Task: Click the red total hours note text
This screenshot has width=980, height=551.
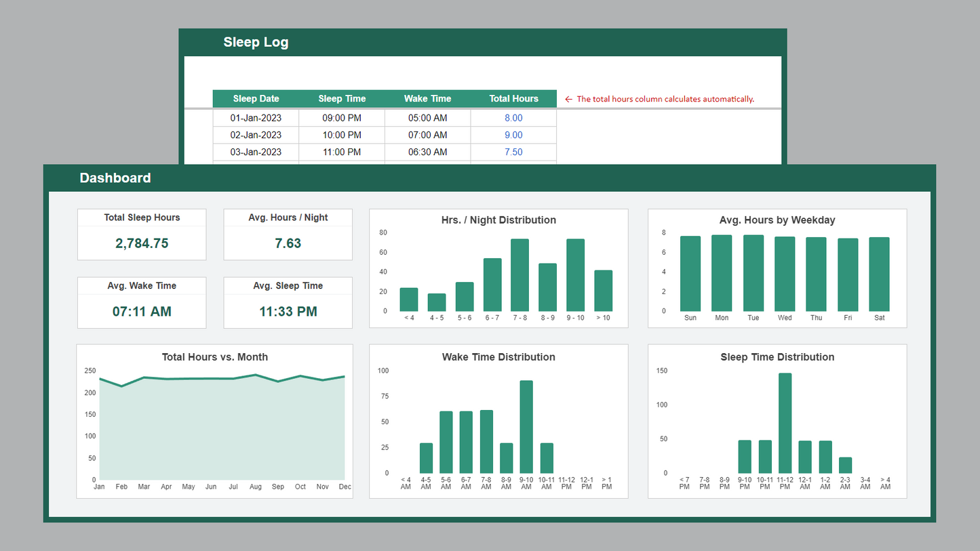Action: coord(665,99)
